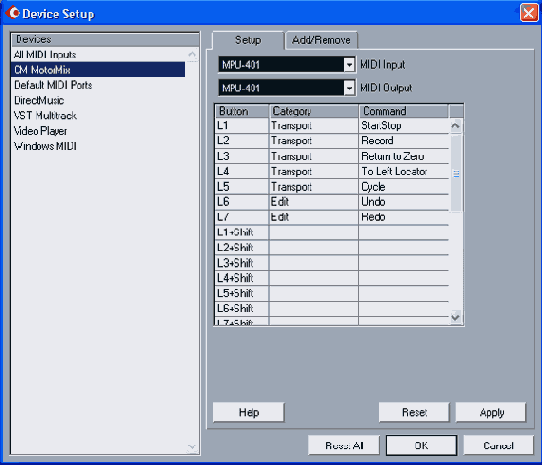Click the Reset All button
Screen dimensions: 542x465
point(344,445)
